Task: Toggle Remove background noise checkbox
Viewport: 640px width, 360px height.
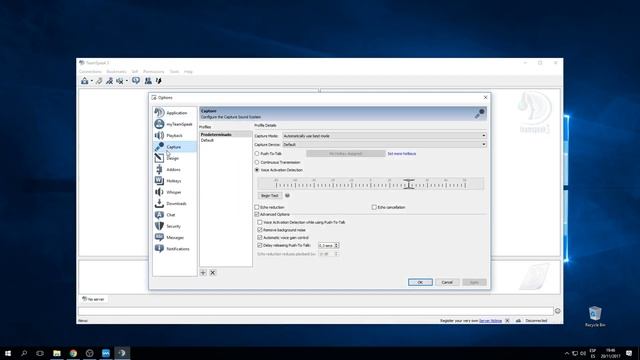Action: [x=260, y=230]
